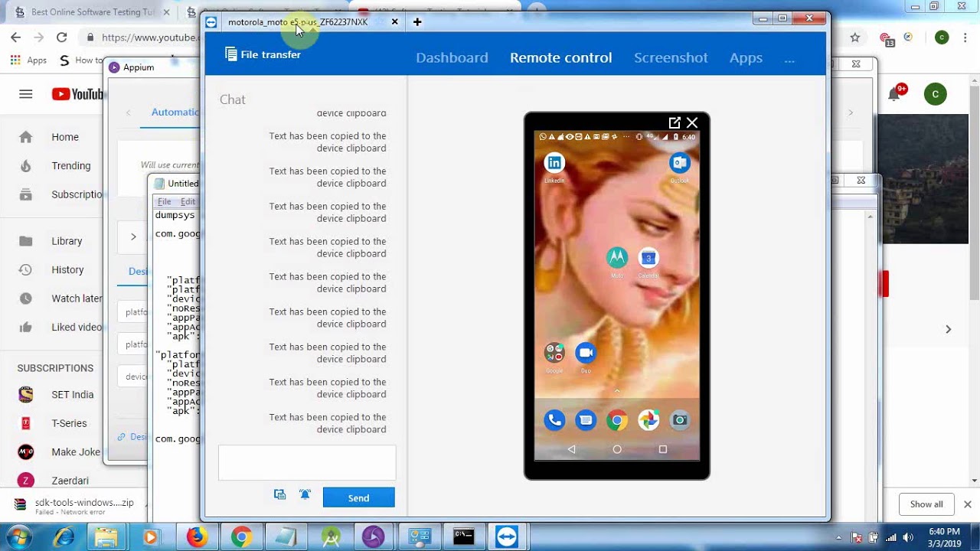Open the Camera app on phone

(680, 420)
